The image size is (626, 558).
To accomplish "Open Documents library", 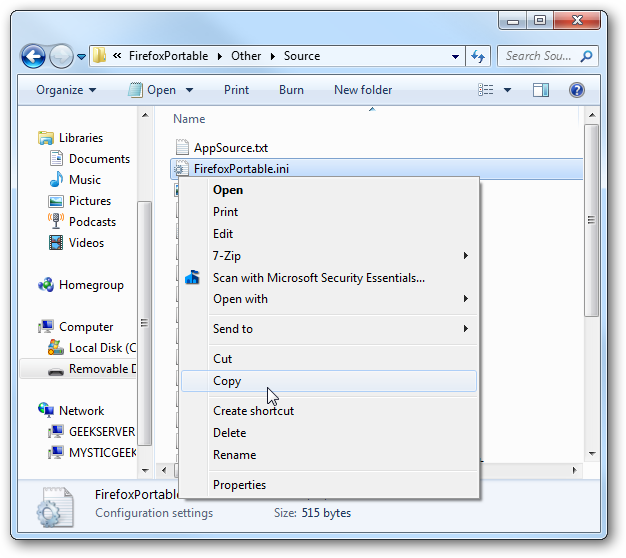I will pyautogui.click(x=99, y=159).
